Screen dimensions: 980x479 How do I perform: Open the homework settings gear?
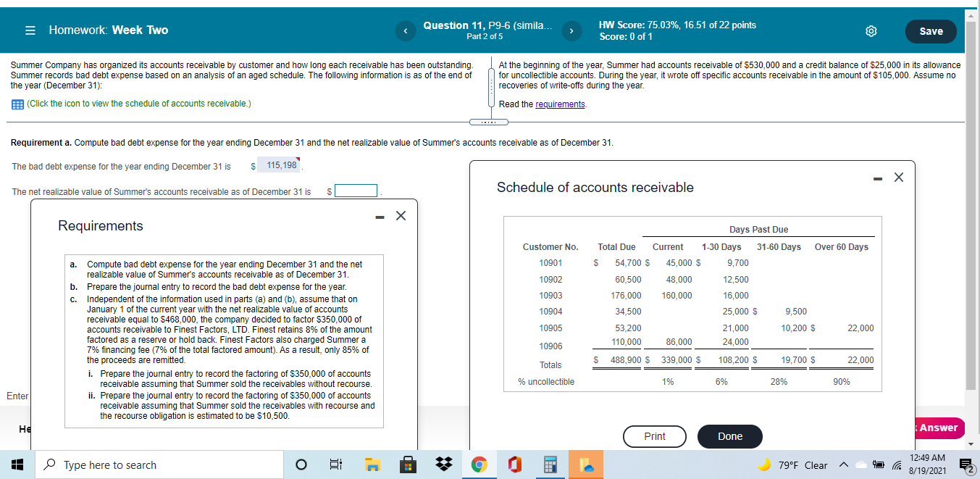(871, 31)
